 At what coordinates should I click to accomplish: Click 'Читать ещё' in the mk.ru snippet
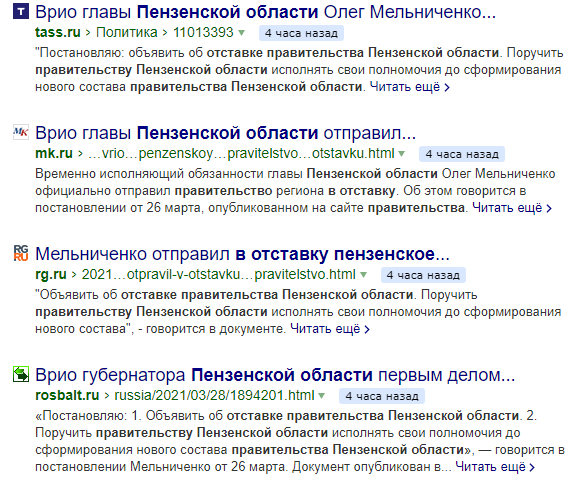(512, 208)
